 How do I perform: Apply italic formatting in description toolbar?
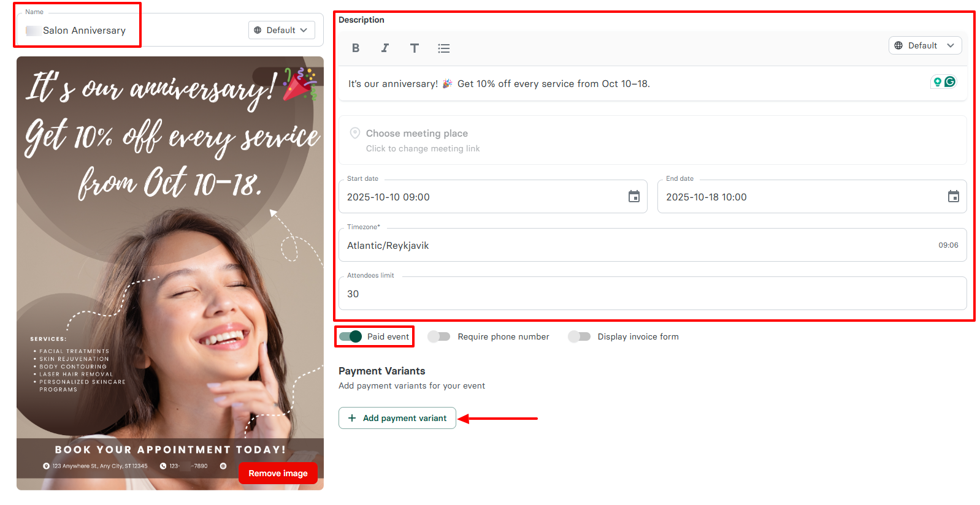[x=385, y=48]
